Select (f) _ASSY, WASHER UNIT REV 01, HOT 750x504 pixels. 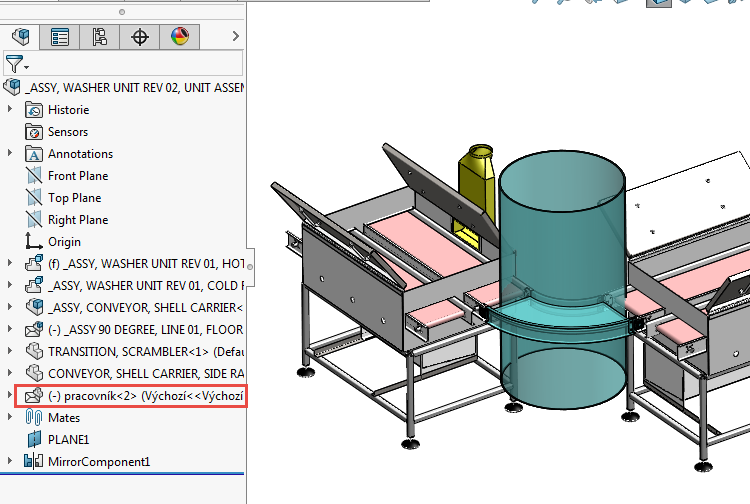point(146,264)
